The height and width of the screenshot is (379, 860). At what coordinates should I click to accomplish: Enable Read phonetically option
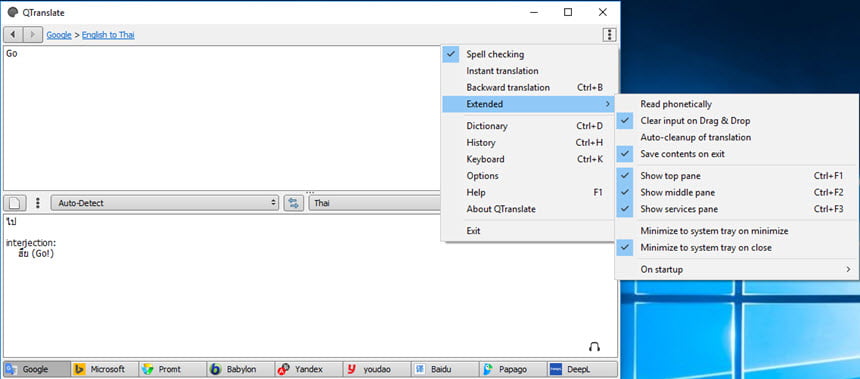click(737, 104)
